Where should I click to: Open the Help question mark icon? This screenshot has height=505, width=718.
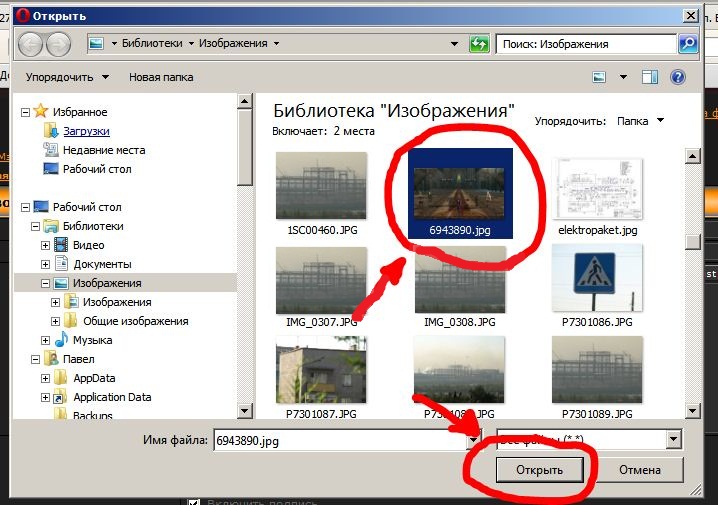coord(678,77)
